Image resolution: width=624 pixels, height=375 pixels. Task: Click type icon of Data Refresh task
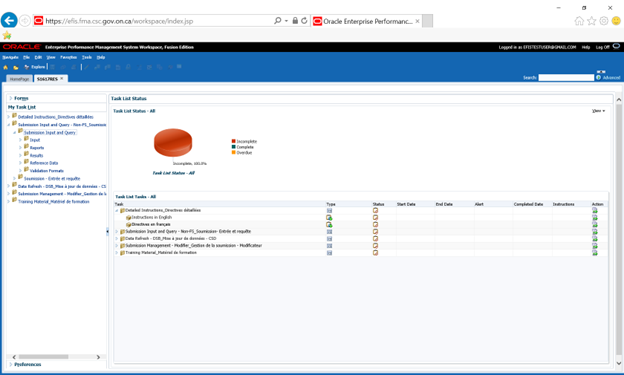(x=330, y=238)
